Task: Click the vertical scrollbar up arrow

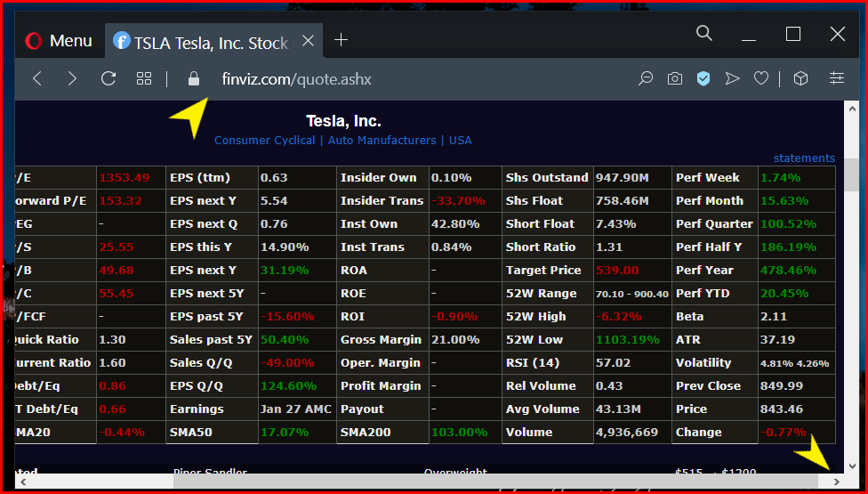Action: click(x=853, y=109)
